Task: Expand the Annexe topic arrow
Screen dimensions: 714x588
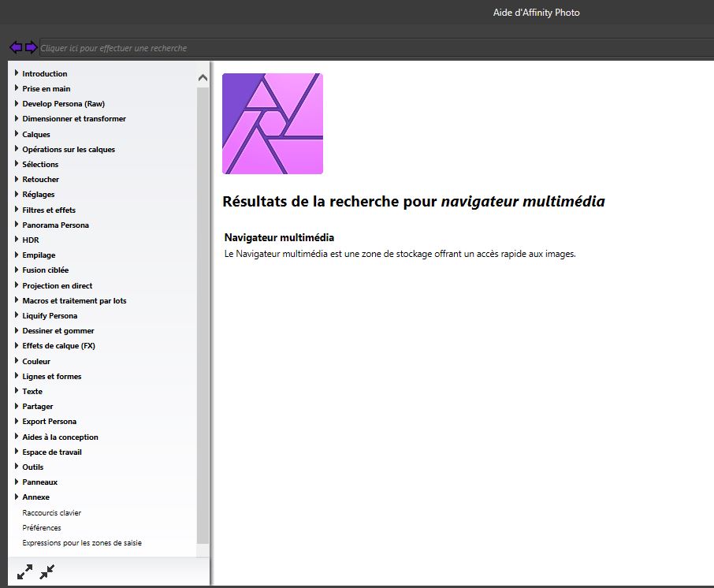Action: point(17,496)
